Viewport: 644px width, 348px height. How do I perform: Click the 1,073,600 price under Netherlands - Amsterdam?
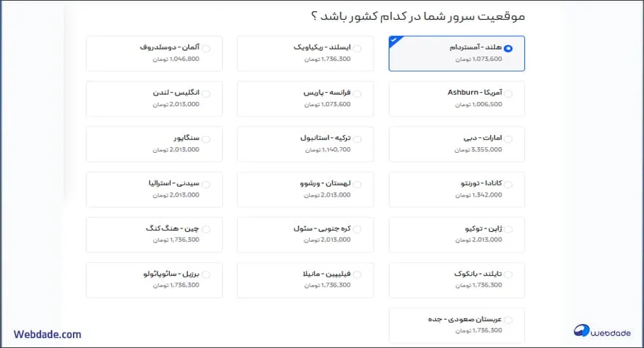point(478,59)
